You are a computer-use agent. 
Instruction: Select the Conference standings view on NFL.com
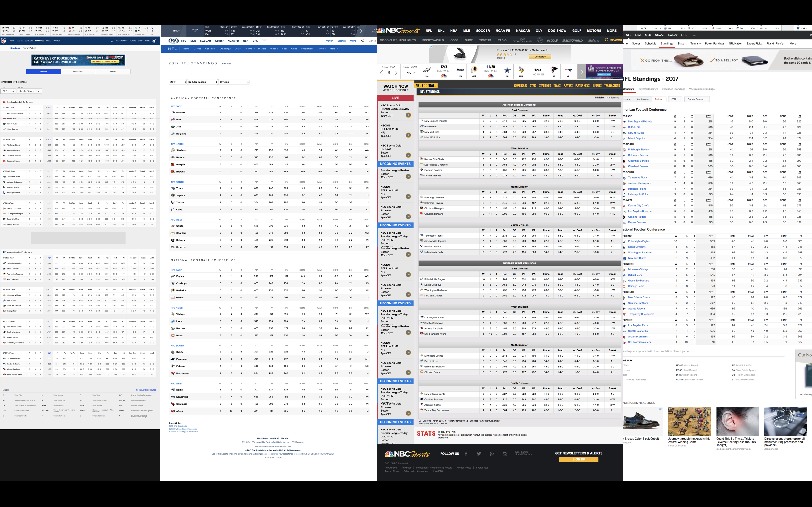78,71
